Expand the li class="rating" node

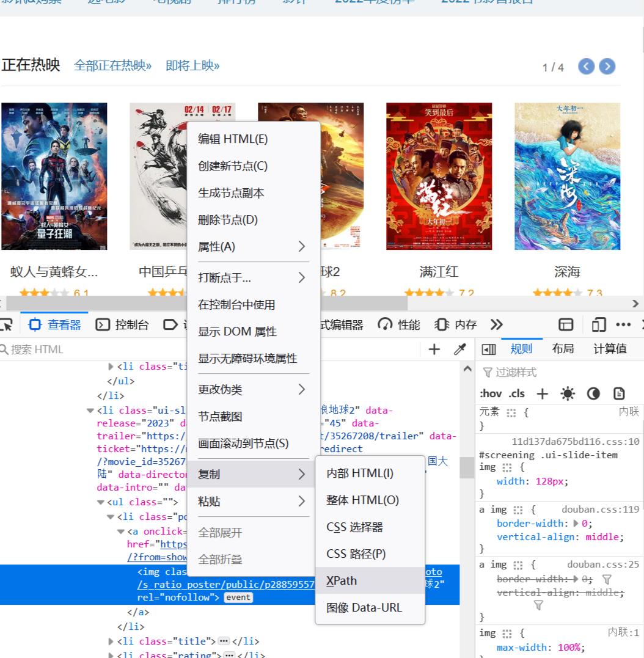(x=111, y=654)
